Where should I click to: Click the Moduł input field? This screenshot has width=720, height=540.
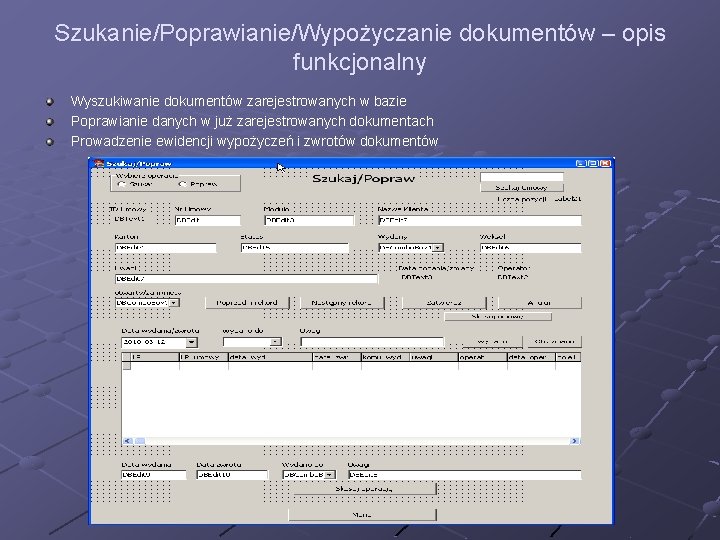[309, 220]
